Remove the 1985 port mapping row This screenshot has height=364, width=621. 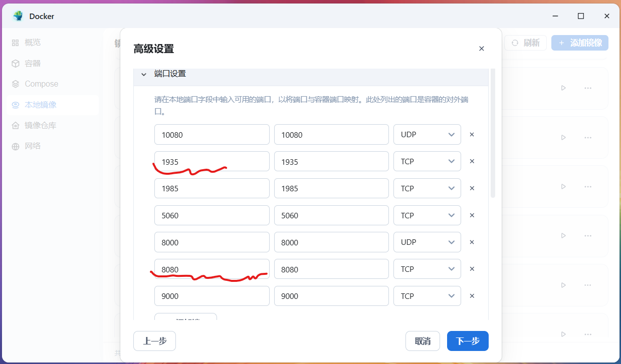tap(472, 188)
